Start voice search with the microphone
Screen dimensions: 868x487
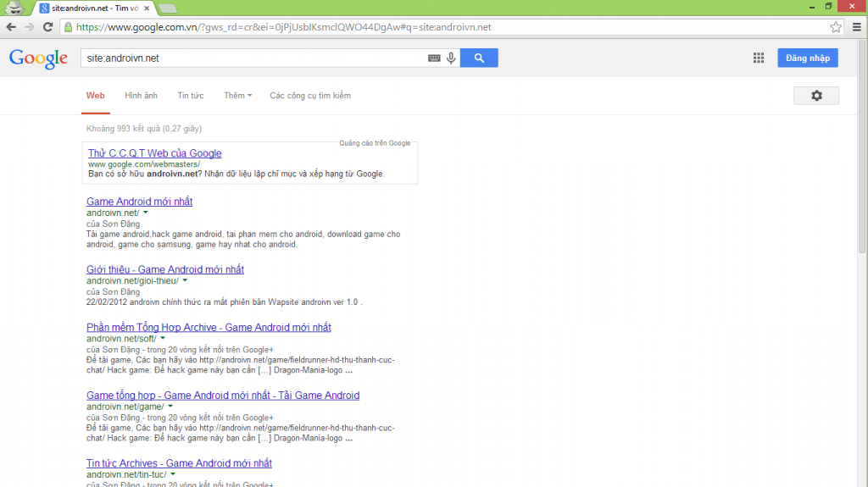point(451,58)
